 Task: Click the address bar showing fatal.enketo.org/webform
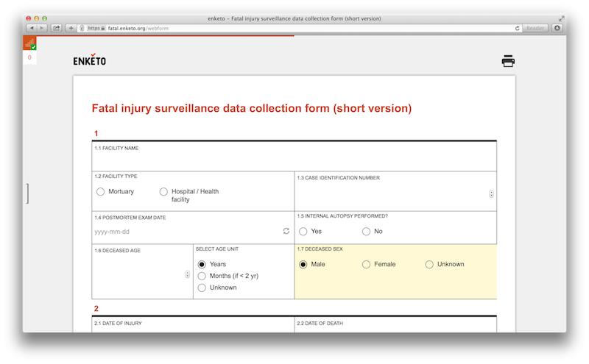pos(300,28)
